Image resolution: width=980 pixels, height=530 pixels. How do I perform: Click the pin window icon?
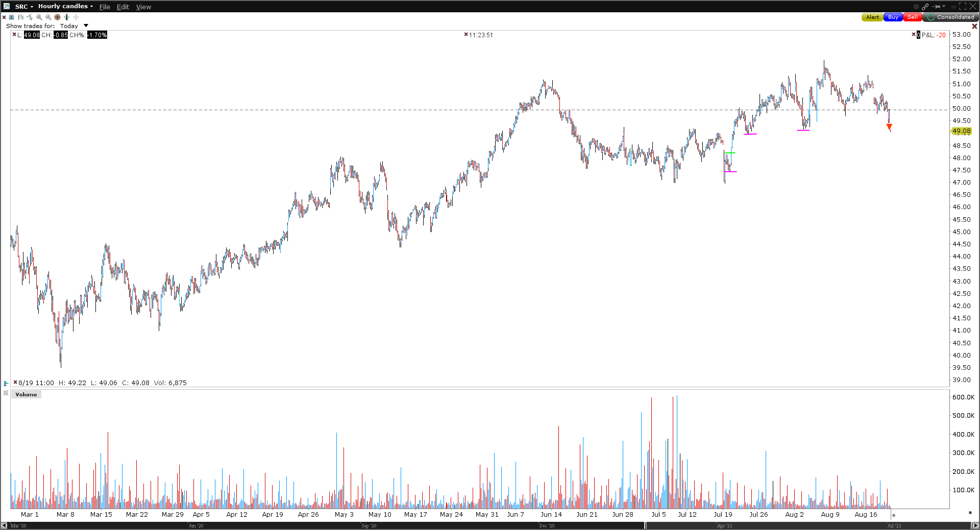click(x=936, y=7)
